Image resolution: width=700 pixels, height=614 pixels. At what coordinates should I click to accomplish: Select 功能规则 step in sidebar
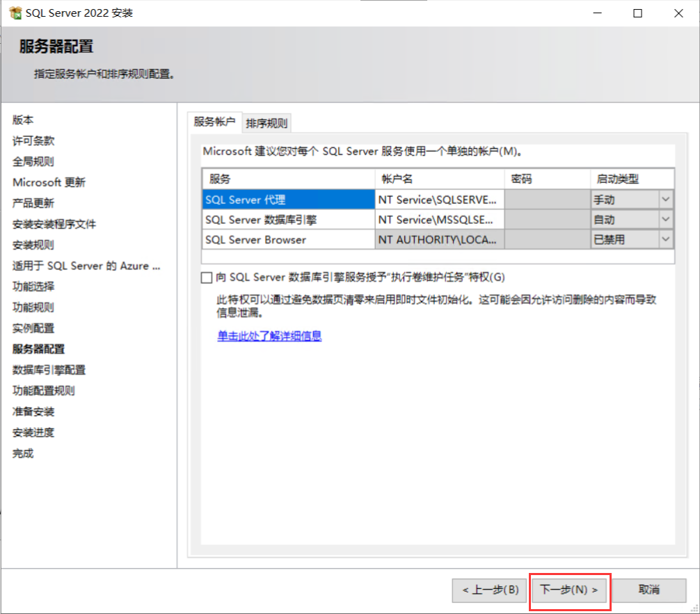tap(33, 307)
